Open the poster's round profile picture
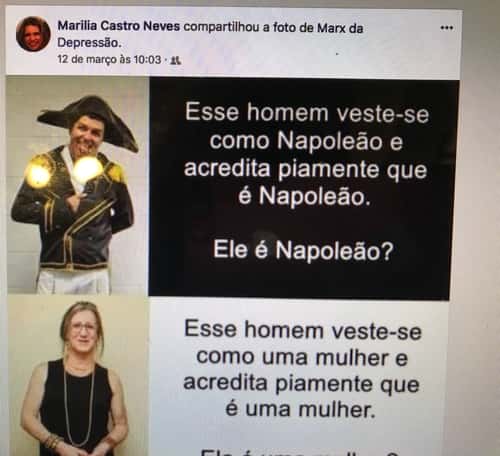The image size is (500, 456). click(x=33, y=34)
